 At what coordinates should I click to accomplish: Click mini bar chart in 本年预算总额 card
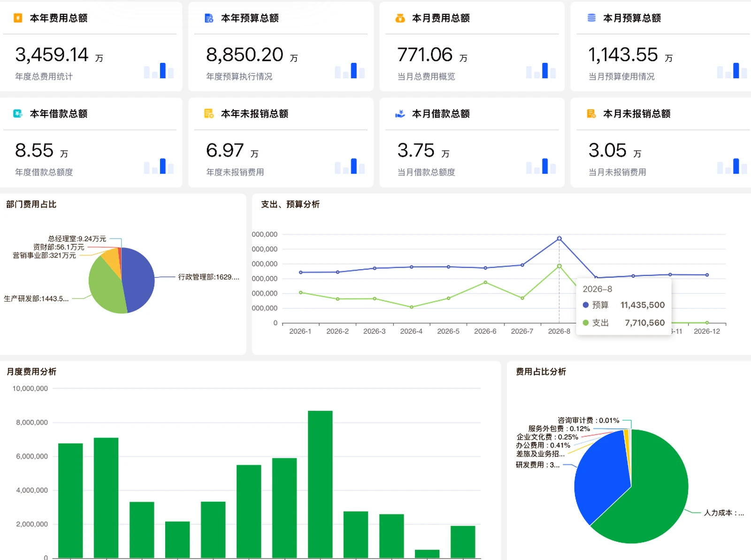[350, 70]
